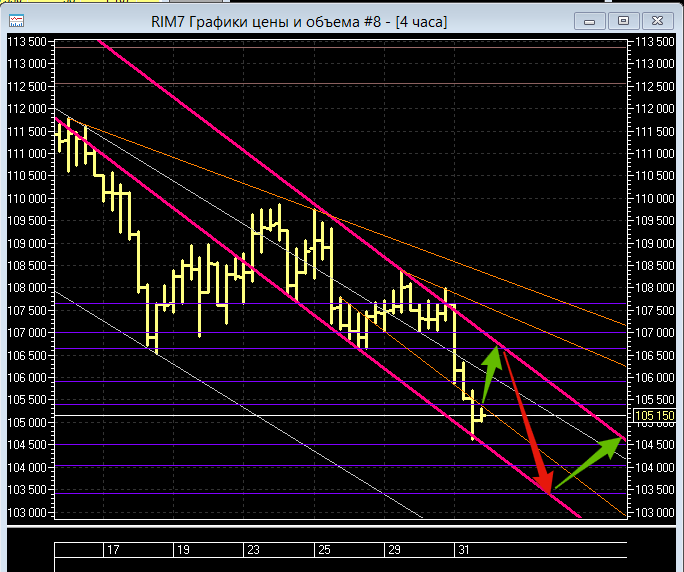Click 110 000 on the left price axis
Image resolution: width=684 pixels, height=572 pixels.
tap(27, 199)
